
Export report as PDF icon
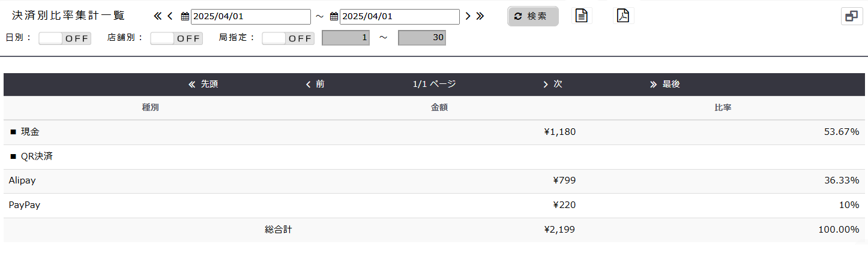[x=623, y=16]
